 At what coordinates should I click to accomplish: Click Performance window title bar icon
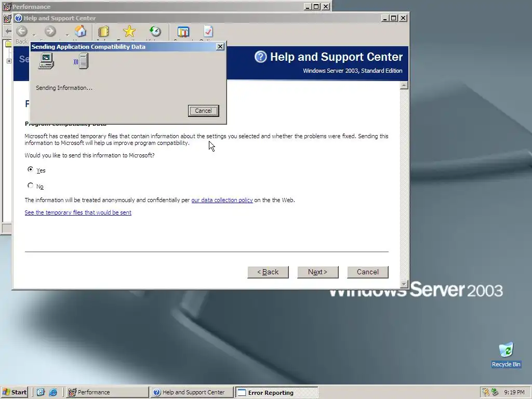pos(7,6)
